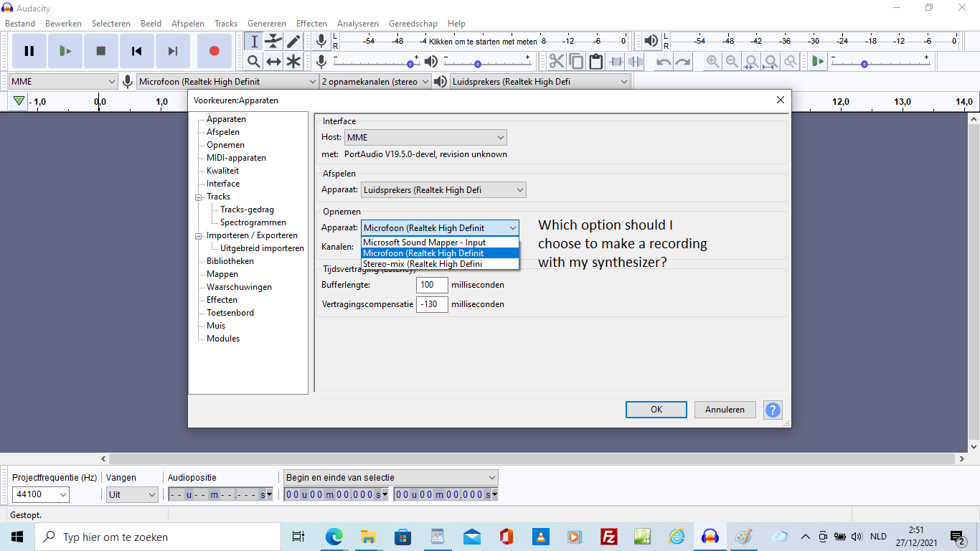This screenshot has height=551, width=980.
Task: Select the Time Shift tool
Action: [273, 61]
